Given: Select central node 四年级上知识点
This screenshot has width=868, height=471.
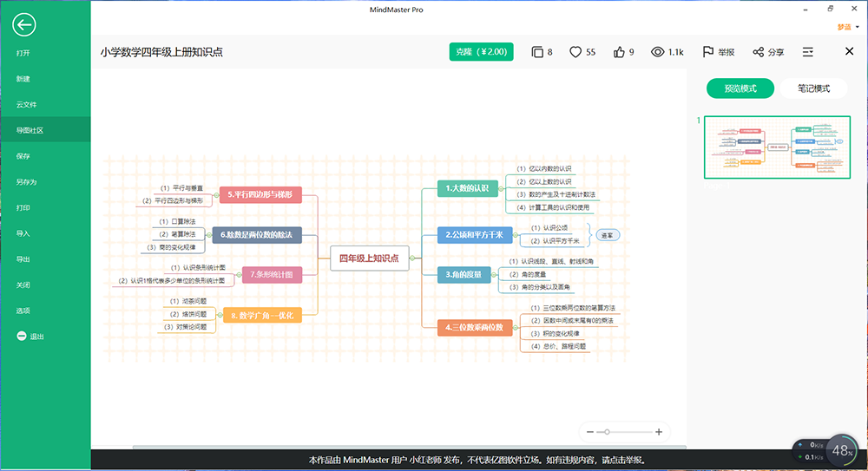Looking at the screenshot, I should coord(369,258).
